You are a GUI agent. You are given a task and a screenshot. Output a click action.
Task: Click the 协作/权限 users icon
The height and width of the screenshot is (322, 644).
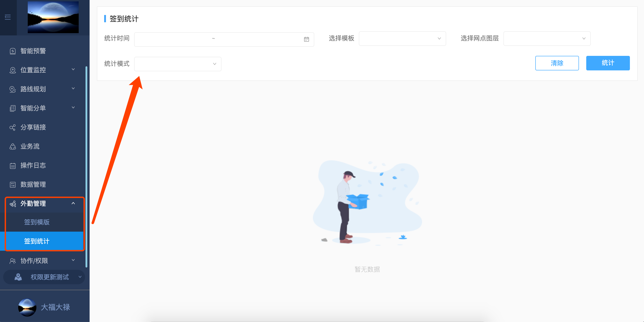[13, 261]
